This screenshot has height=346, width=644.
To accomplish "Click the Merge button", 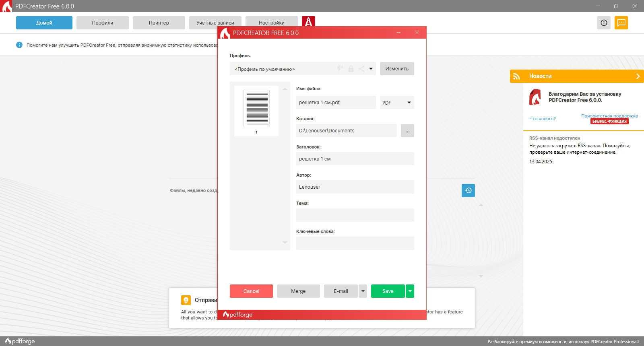I will coord(298,291).
